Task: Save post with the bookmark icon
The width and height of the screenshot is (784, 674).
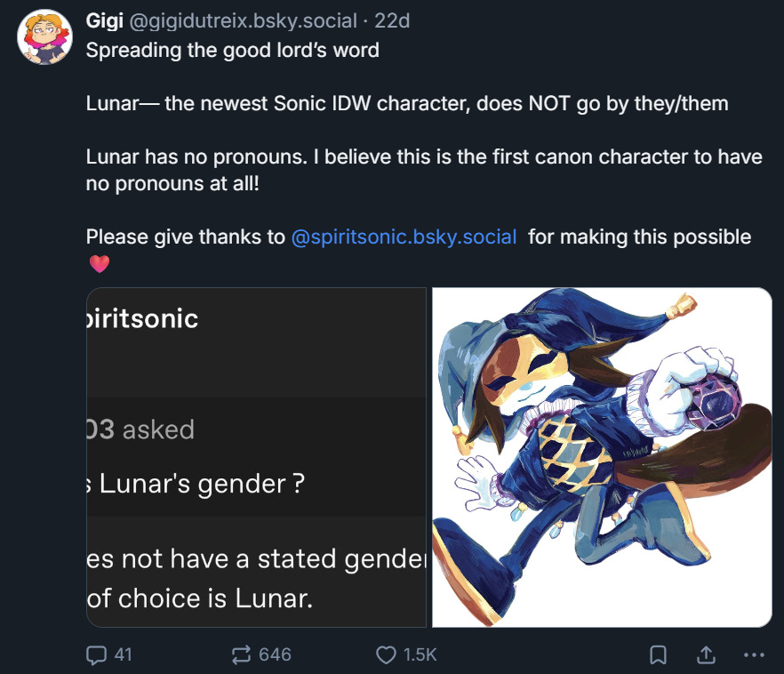Action: (658, 655)
